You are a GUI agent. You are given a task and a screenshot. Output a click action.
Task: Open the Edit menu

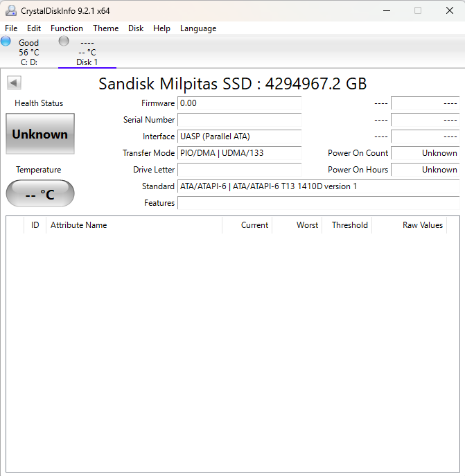(x=34, y=28)
